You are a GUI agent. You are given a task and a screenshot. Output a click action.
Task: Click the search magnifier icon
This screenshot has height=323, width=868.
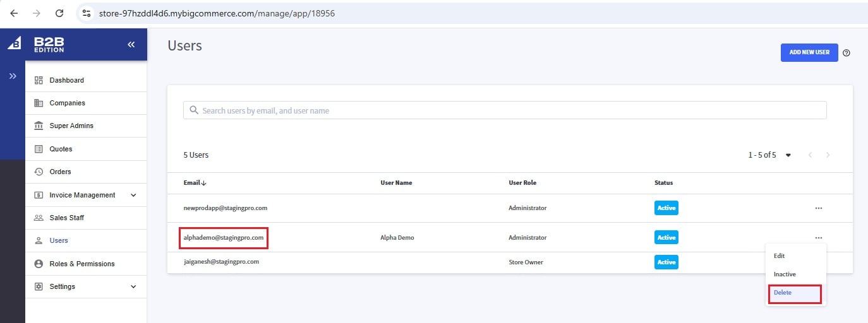[194, 110]
